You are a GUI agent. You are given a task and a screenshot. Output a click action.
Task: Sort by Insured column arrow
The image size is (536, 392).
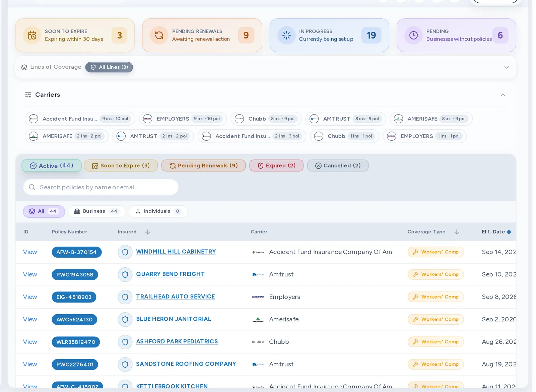coord(147,232)
